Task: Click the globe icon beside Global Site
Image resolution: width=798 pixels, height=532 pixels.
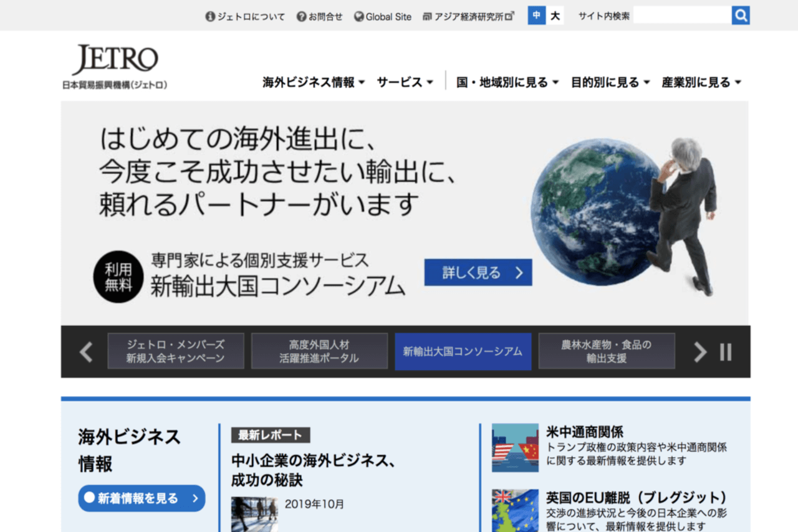Action: click(x=358, y=17)
